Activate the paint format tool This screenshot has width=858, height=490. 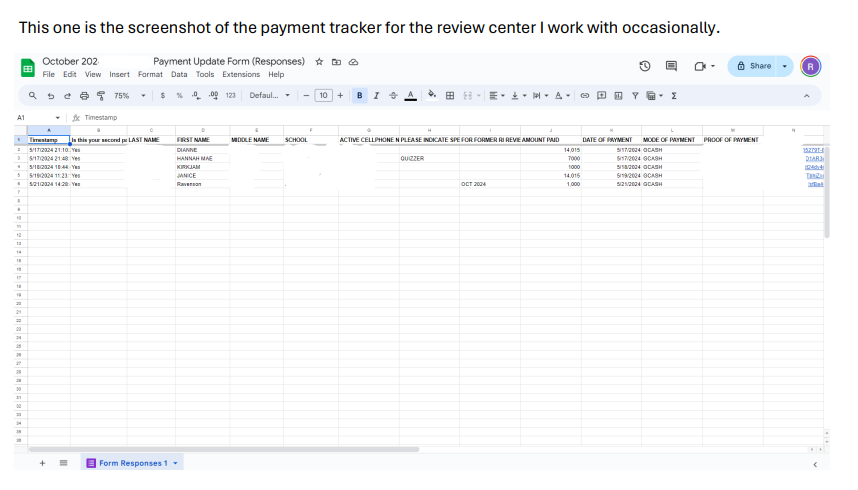pyautogui.click(x=101, y=96)
